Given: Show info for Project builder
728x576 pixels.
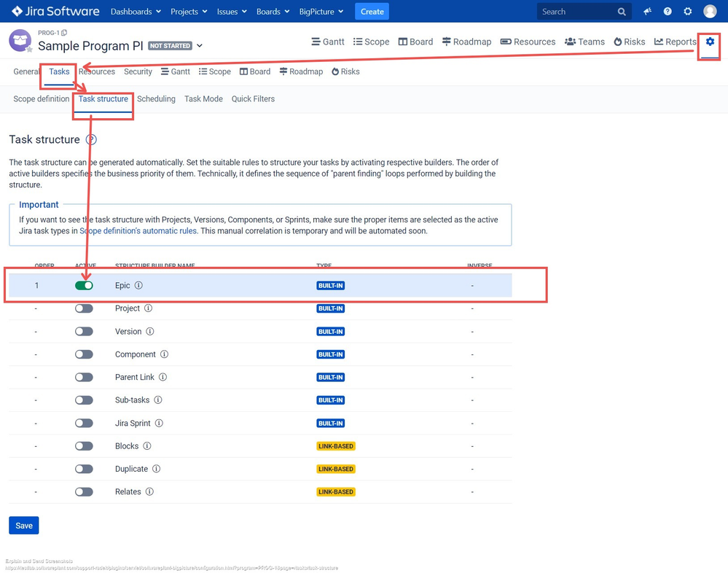Looking at the screenshot, I should (148, 308).
